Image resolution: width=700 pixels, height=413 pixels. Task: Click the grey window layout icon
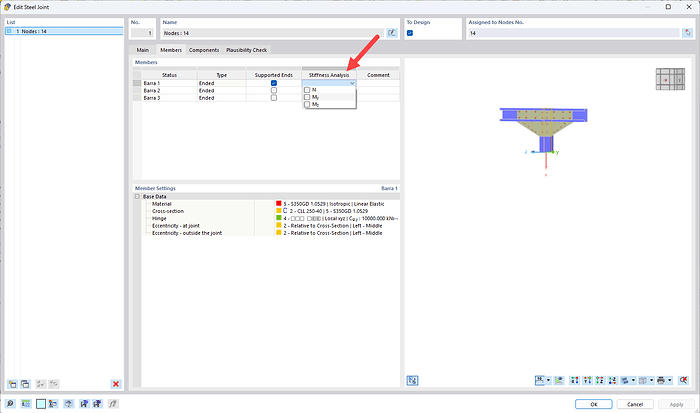click(x=643, y=380)
